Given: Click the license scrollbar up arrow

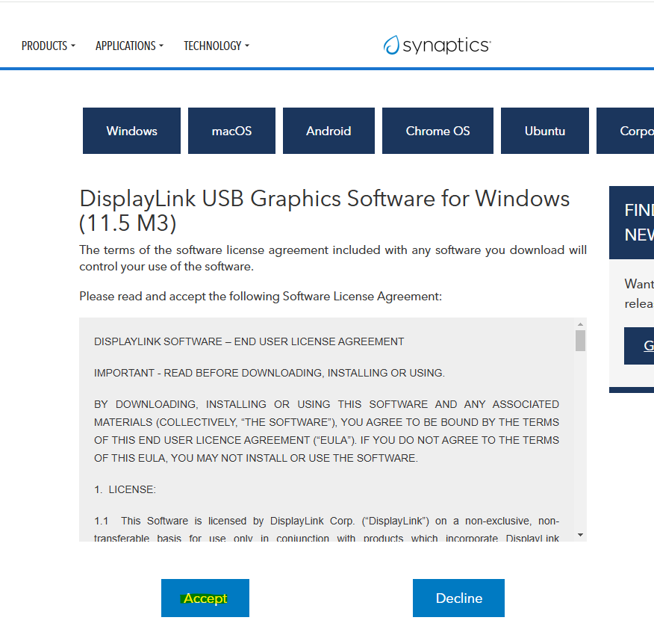Looking at the screenshot, I should pyautogui.click(x=580, y=324).
